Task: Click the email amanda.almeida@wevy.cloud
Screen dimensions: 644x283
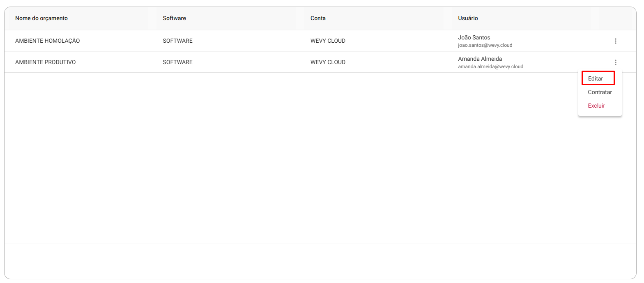Action: 490,67
